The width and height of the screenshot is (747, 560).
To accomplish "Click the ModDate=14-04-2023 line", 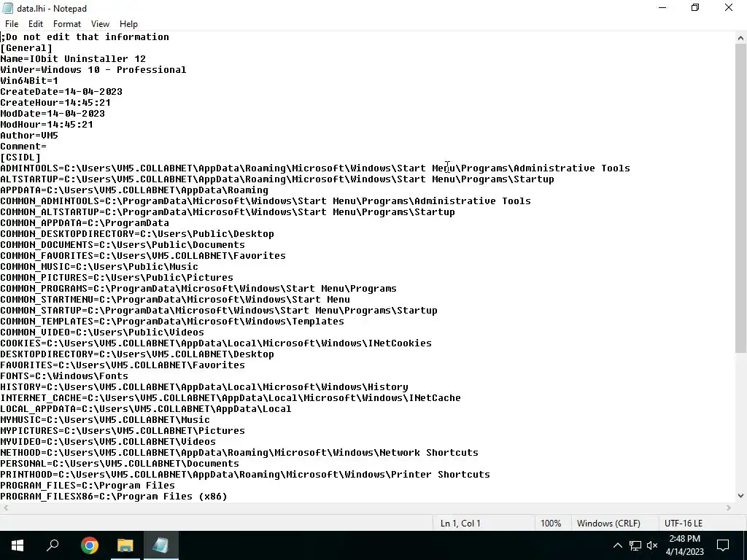I will pos(53,113).
